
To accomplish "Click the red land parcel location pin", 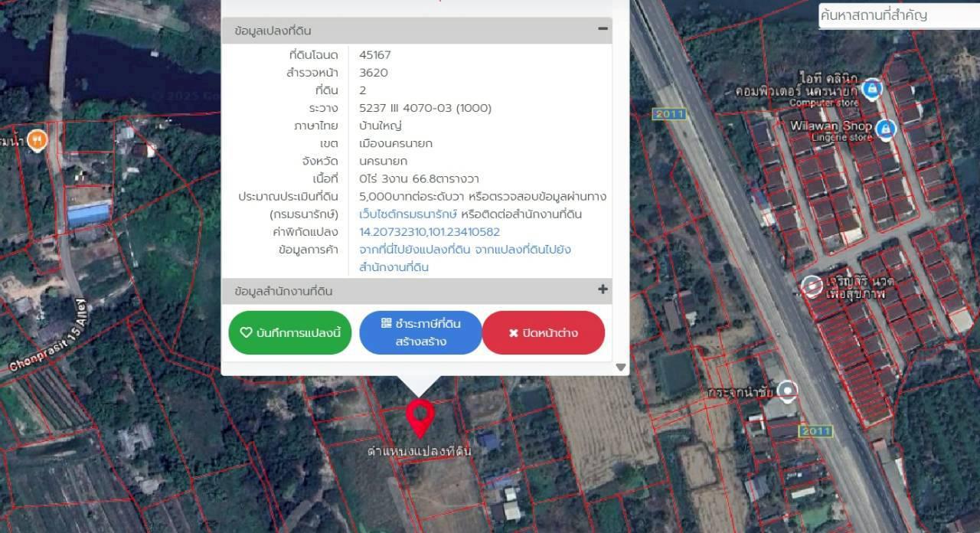I will (420, 417).
